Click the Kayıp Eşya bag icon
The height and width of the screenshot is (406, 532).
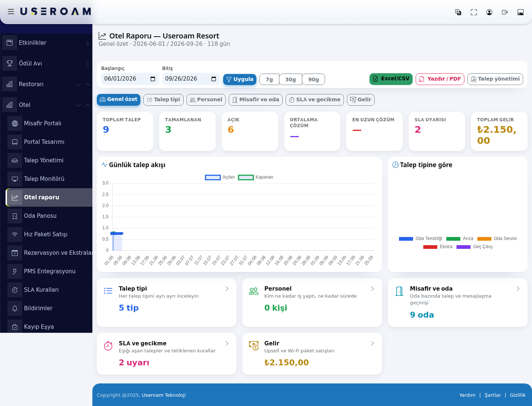(x=15, y=327)
